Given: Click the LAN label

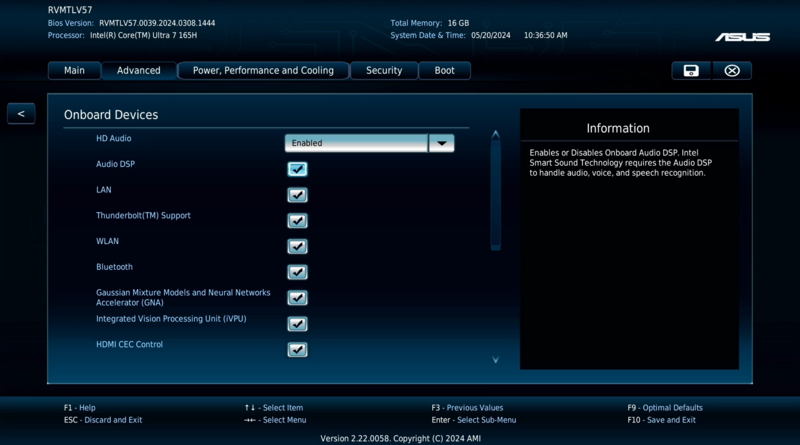Looking at the screenshot, I should click(104, 190).
